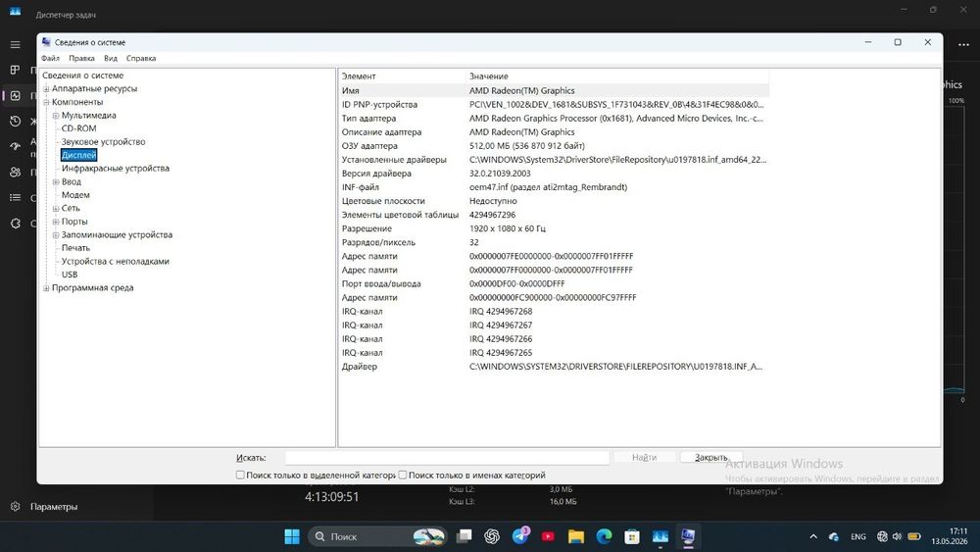
Task: Launch ChatGPT from the taskbar
Action: point(492,536)
